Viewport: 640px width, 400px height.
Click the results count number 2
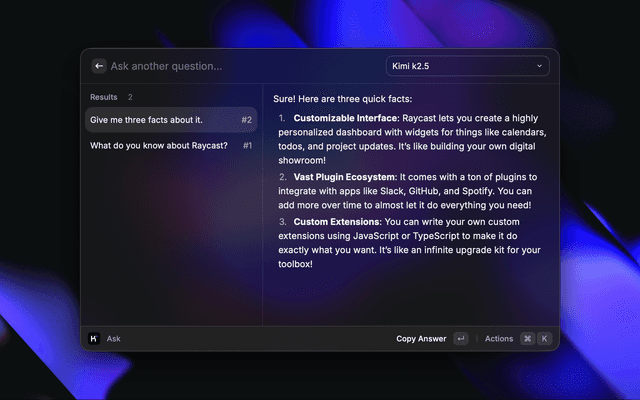coord(130,97)
